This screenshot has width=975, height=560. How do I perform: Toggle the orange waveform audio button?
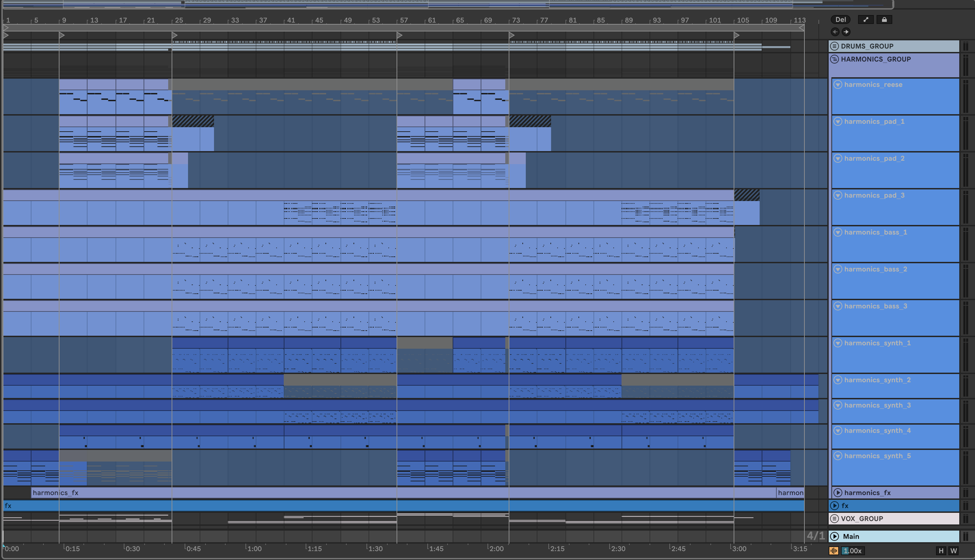point(833,551)
